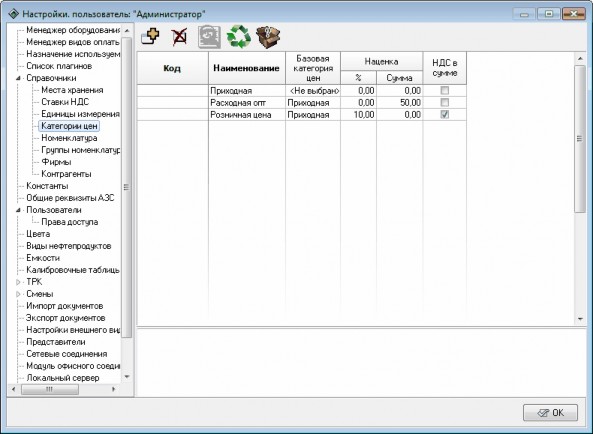Click the OK button
The height and width of the screenshot is (434, 593).
click(550, 413)
